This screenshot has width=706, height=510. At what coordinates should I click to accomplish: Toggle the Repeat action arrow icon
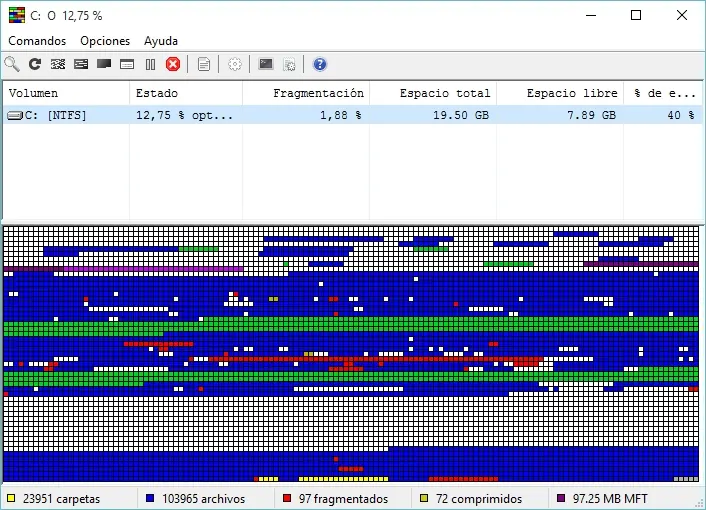point(35,64)
